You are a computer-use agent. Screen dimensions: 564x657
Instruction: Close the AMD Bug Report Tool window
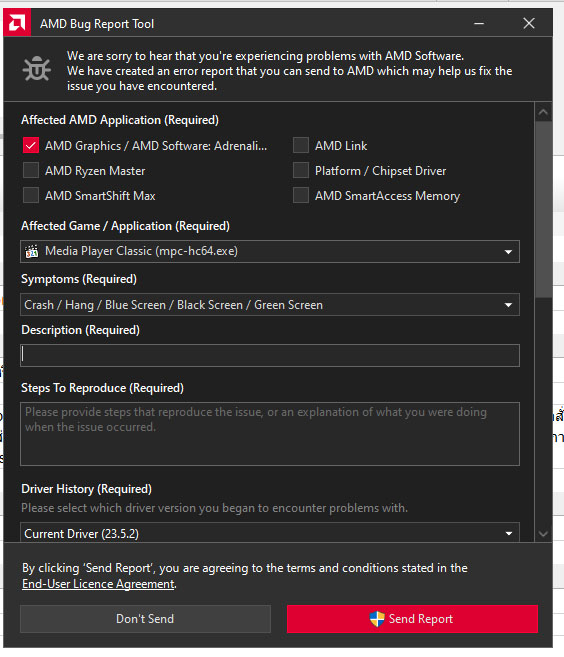pyautogui.click(x=529, y=23)
